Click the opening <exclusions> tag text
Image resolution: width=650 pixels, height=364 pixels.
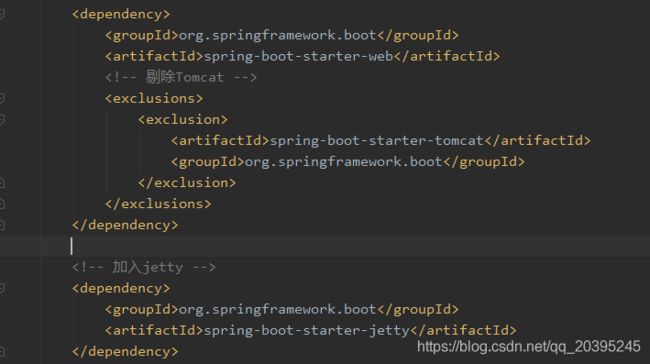click(154, 99)
